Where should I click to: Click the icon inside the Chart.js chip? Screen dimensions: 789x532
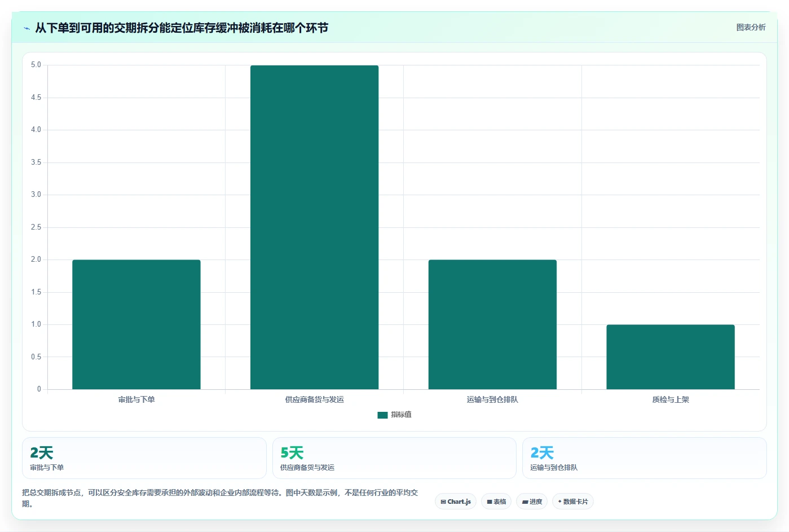443,502
